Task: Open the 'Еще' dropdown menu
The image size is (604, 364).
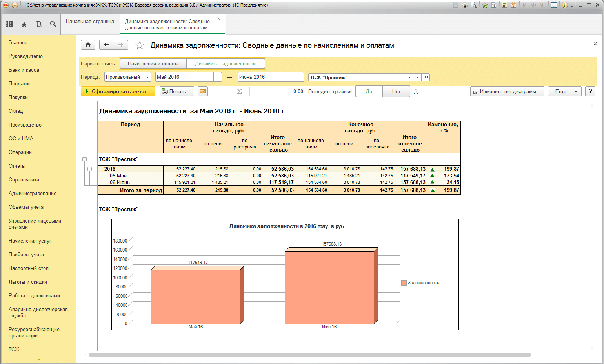Action: pyautogui.click(x=564, y=91)
